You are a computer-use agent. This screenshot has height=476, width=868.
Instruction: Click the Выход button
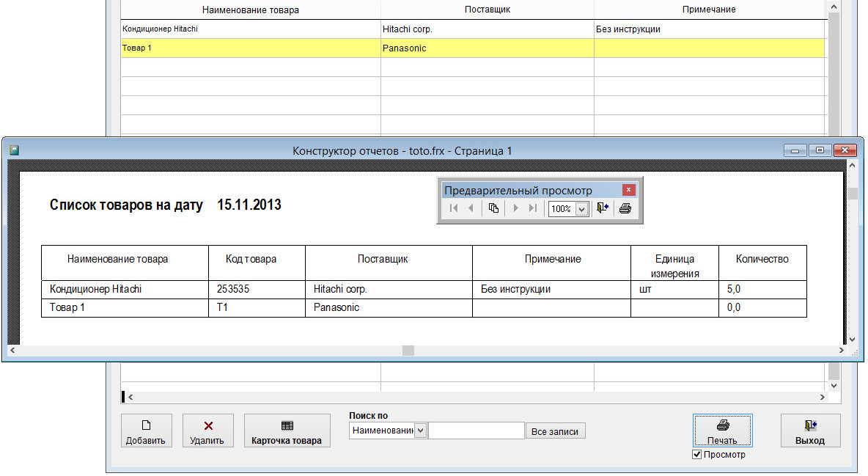point(810,431)
